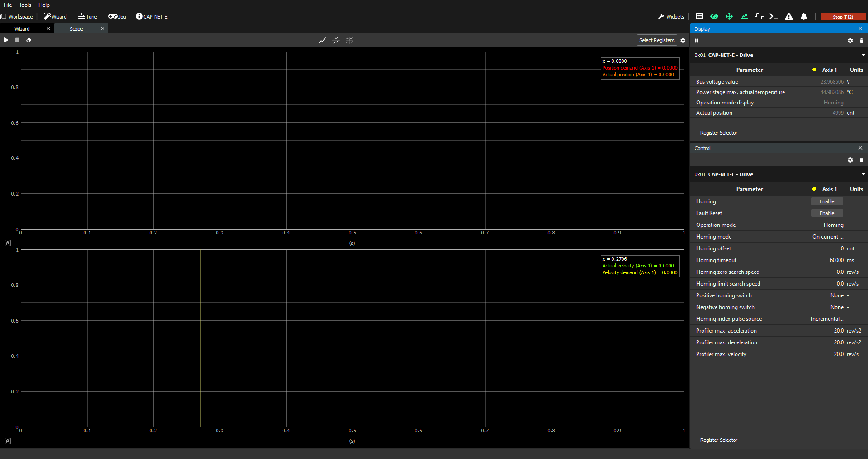868x459 pixels.
Task: Expand the Display panel drive dropdown
Action: tap(863, 55)
